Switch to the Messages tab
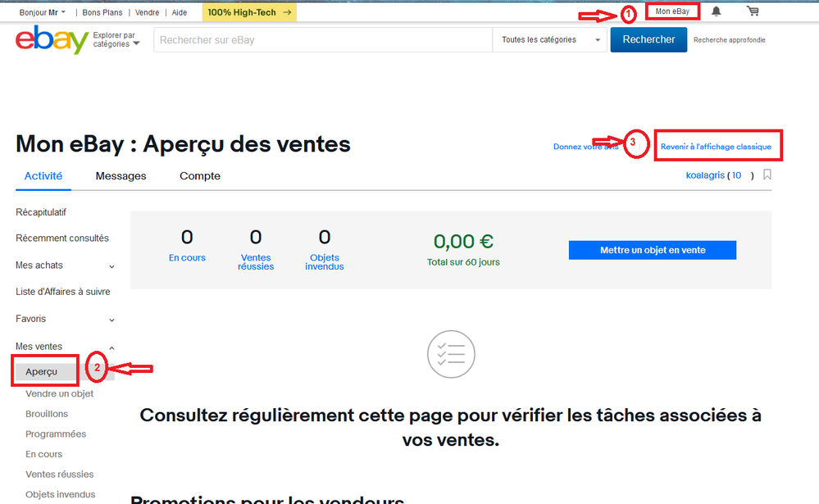 [121, 176]
